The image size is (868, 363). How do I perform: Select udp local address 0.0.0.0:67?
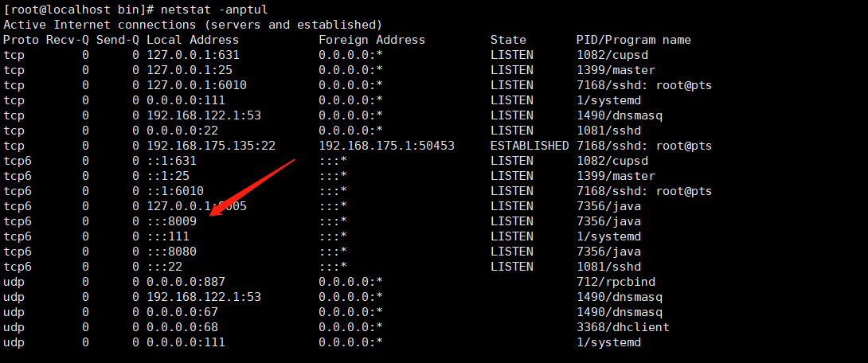click(x=182, y=312)
